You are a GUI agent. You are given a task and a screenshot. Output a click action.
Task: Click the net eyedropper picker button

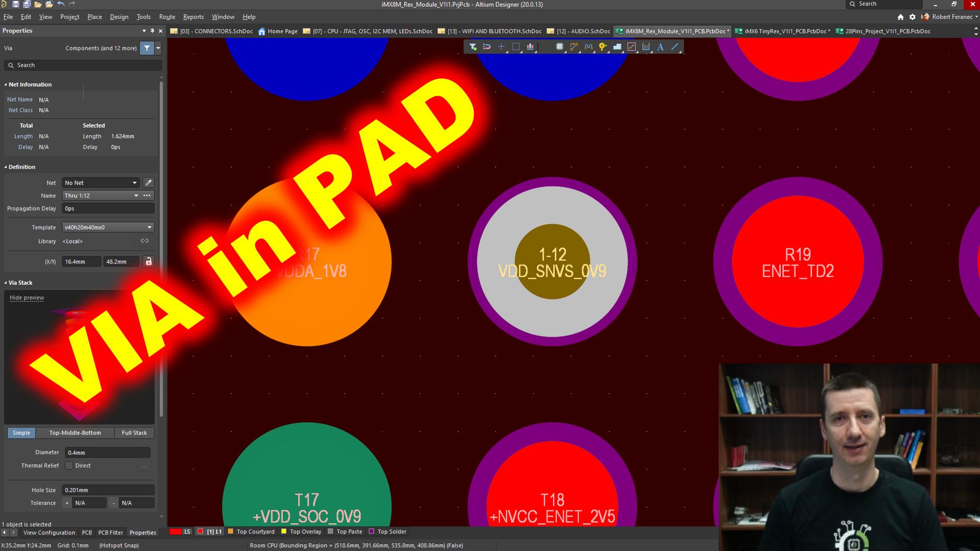(149, 183)
